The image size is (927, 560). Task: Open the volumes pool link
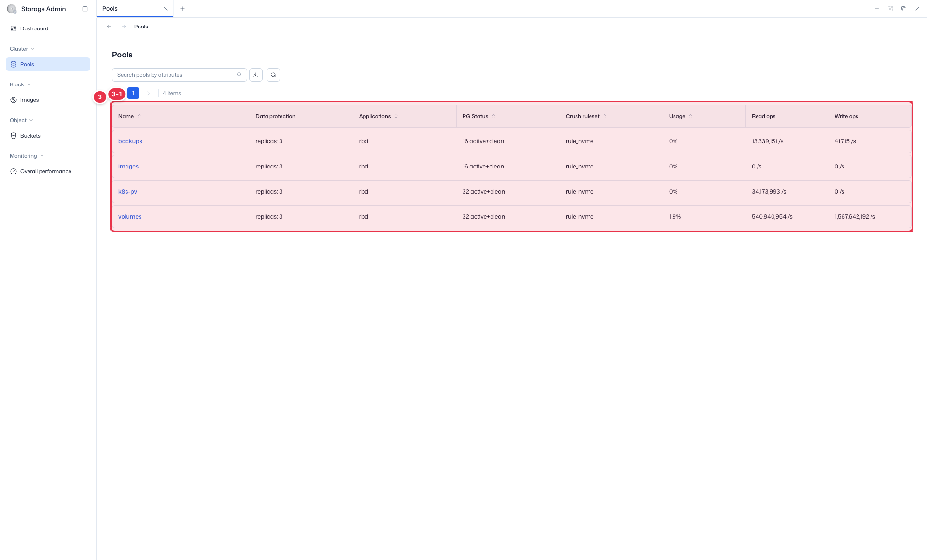tap(130, 217)
